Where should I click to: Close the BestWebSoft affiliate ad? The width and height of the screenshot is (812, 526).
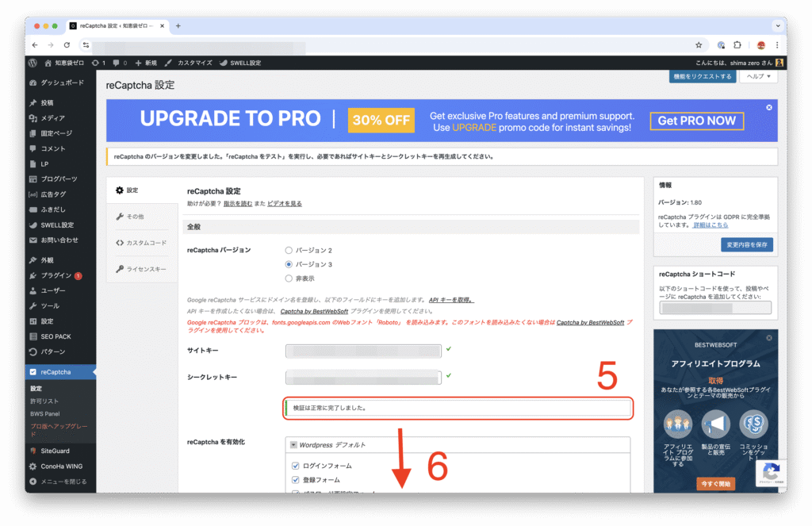coord(769,338)
